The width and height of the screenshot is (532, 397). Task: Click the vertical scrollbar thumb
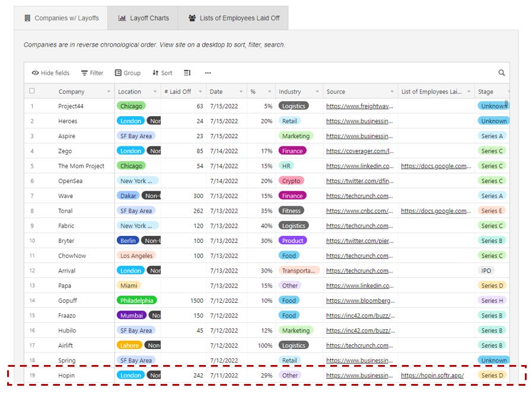coord(506,103)
